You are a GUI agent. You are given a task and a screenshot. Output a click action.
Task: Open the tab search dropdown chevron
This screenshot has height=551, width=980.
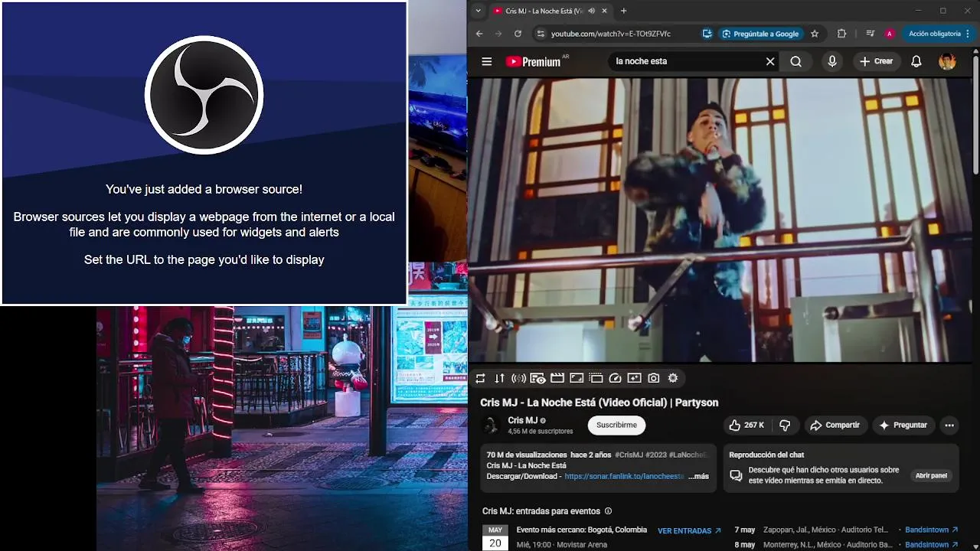478,11
